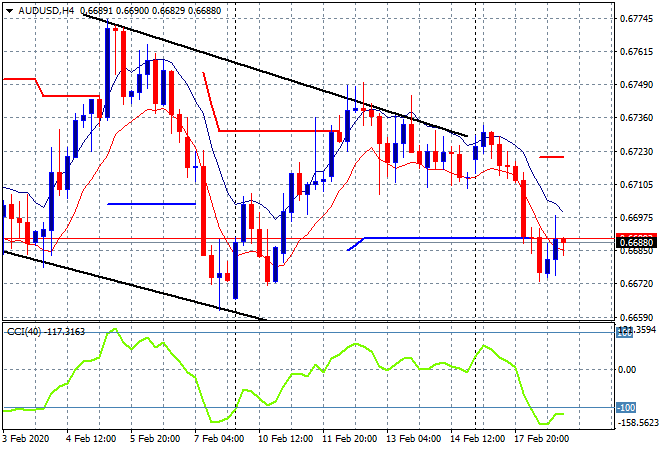
Task: Click the 4 Feb 12:00 time label
Action: [x=90, y=439]
